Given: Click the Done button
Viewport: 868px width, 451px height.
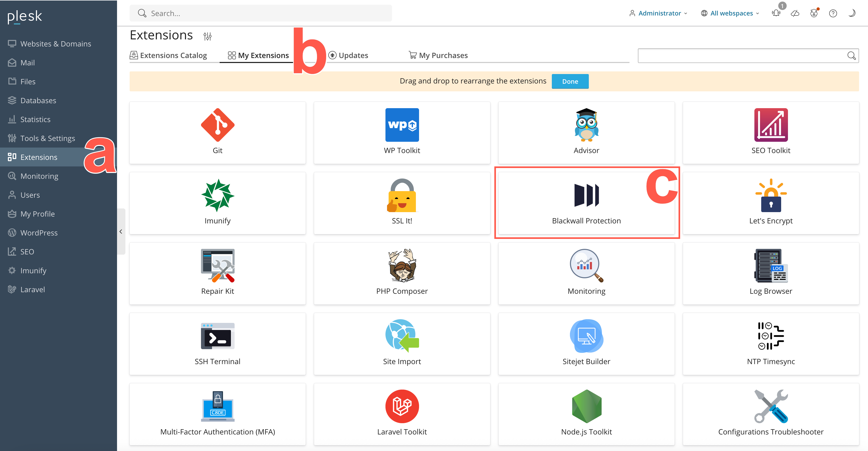Looking at the screenshot, I should pos(570,81).
